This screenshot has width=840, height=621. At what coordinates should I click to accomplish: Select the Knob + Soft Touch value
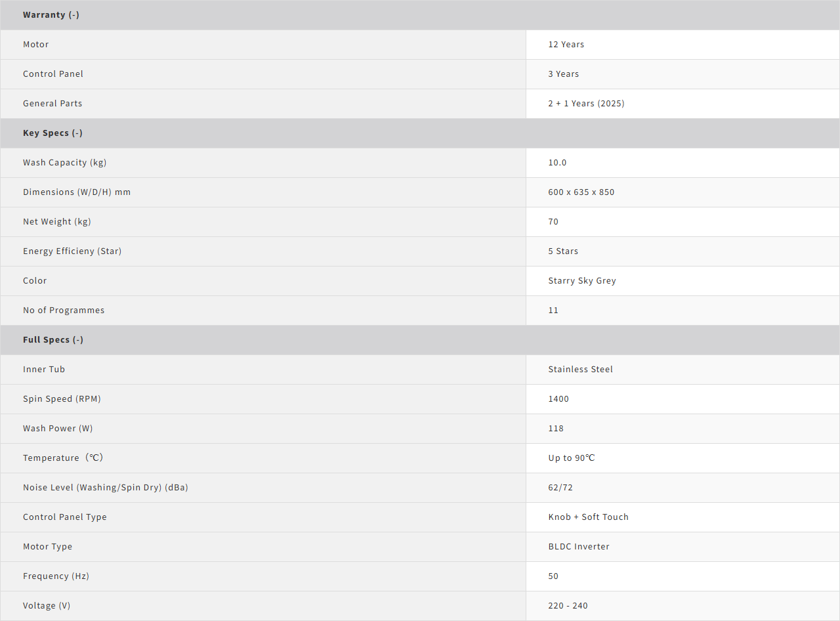[589, 517]
